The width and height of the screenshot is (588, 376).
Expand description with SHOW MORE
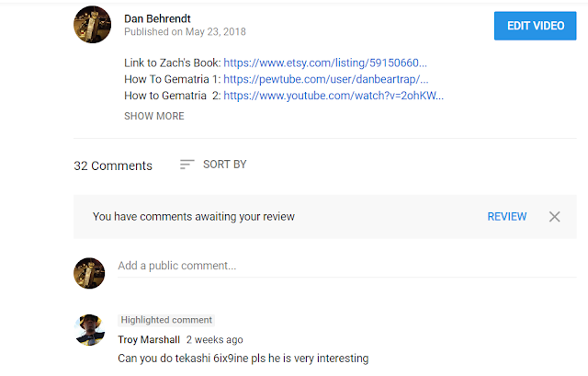[153, 117]
